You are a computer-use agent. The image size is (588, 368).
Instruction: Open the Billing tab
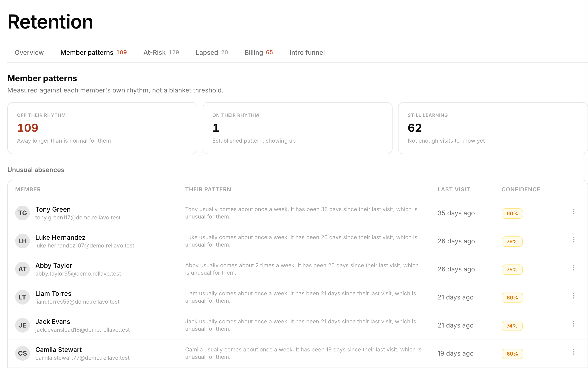[x=259, y=52]
